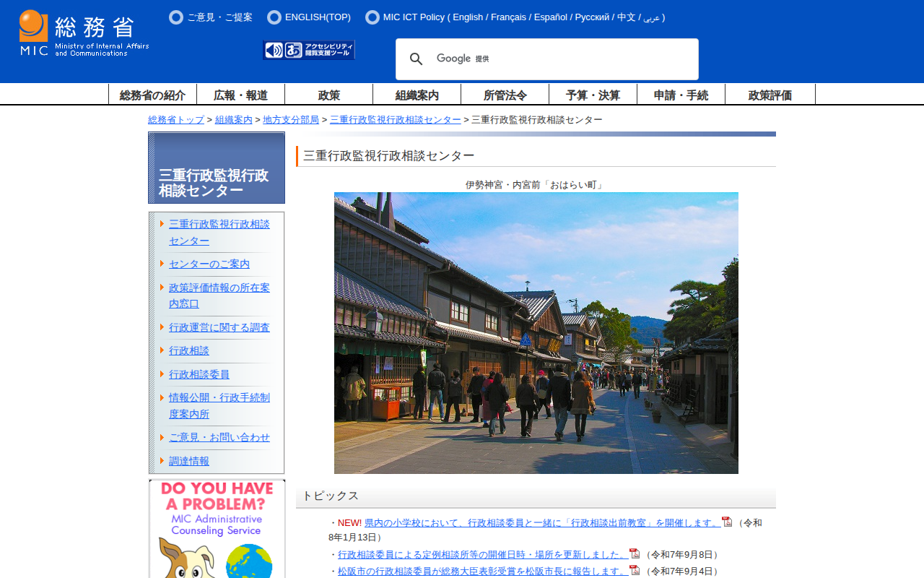Open sidebar link 三重行政監視行政相談センター
Viewport: 924px width, 578px height.
pyautogui.click(x=219, y=233)
